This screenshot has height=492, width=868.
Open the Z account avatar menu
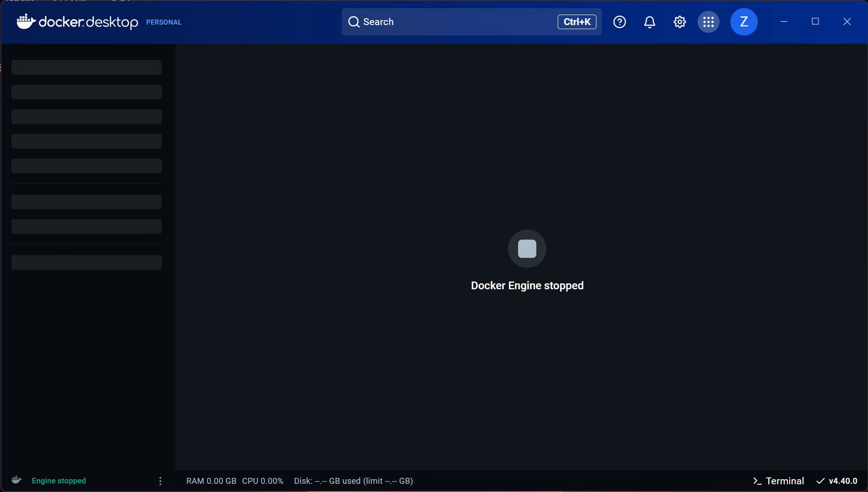coord(744,22)
